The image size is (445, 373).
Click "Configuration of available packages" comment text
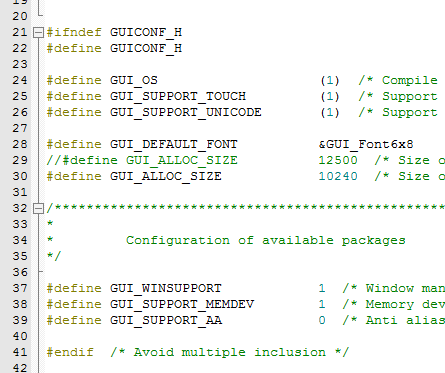coord(266,241)
